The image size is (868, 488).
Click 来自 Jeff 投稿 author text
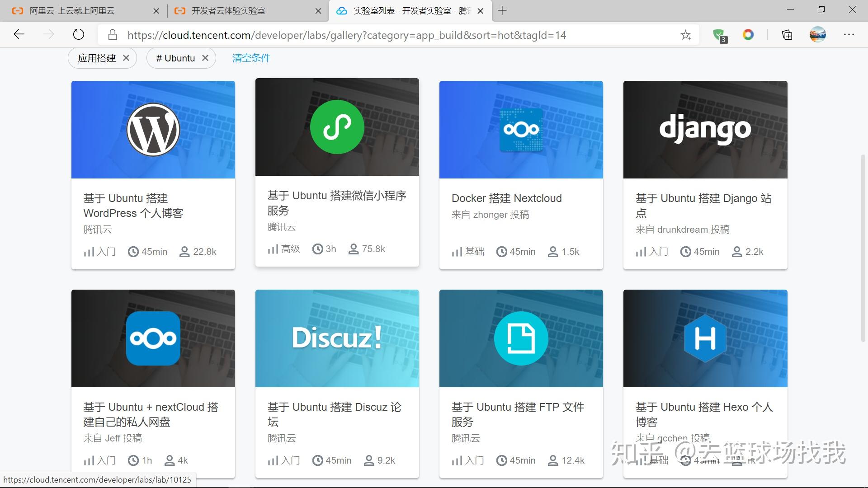(113, 438)
